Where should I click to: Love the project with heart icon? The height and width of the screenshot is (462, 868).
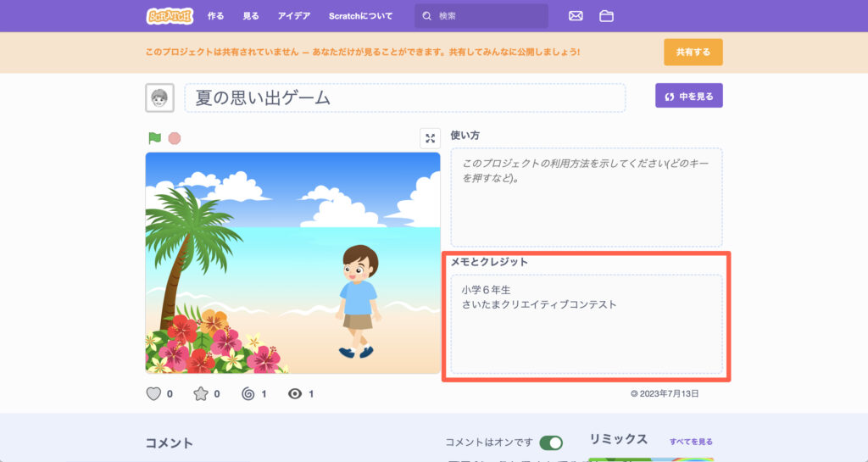click(153, 393)
